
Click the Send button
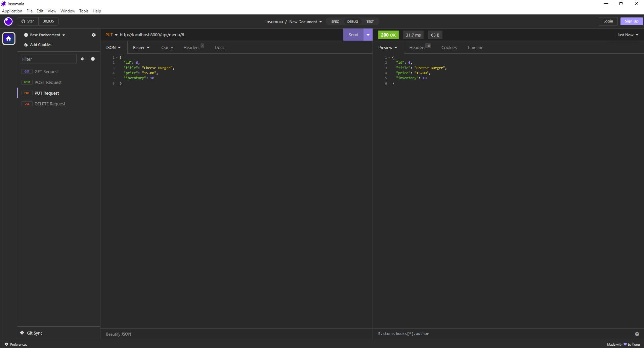(x=353, y=35)
